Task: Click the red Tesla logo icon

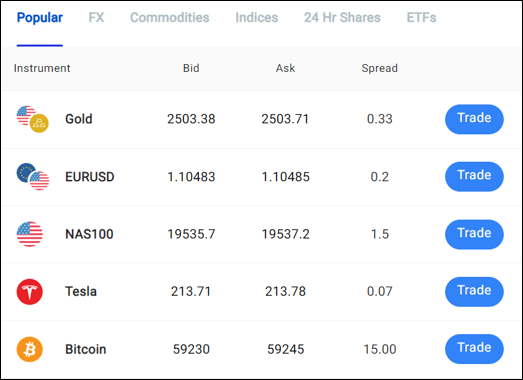Action: click(x=30, y=292)
